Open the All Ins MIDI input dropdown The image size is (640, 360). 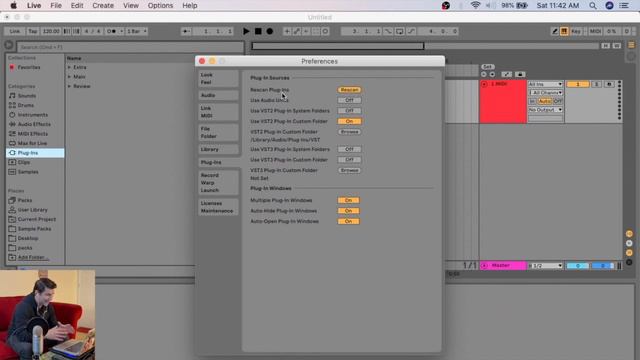click(545, 84)
